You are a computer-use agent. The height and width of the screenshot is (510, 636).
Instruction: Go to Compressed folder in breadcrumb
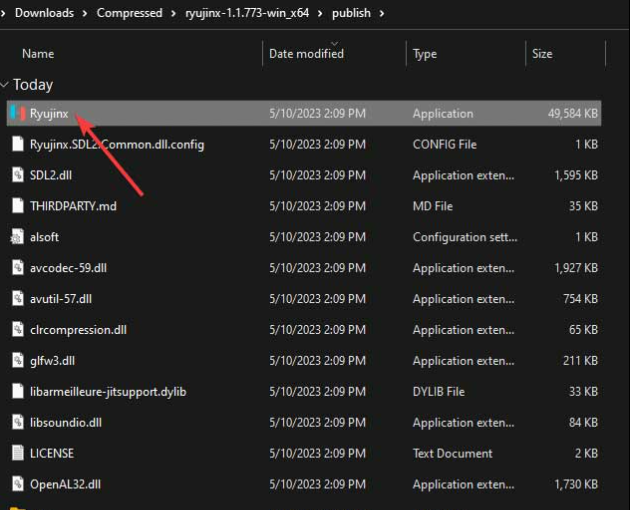pos(129,13)
